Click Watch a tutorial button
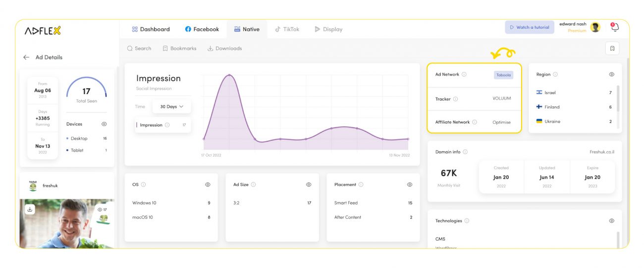This screenshot has width=644, height=268. coord(530,27)
